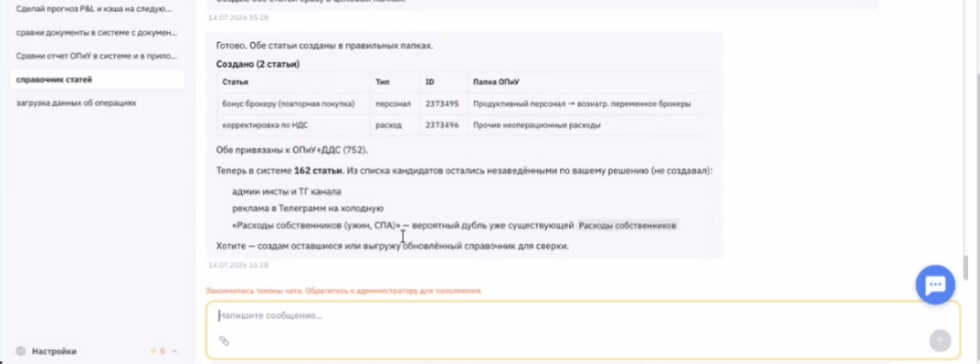
Task: Click the timestamp below the reply message
Action: [x=238, y=265]
